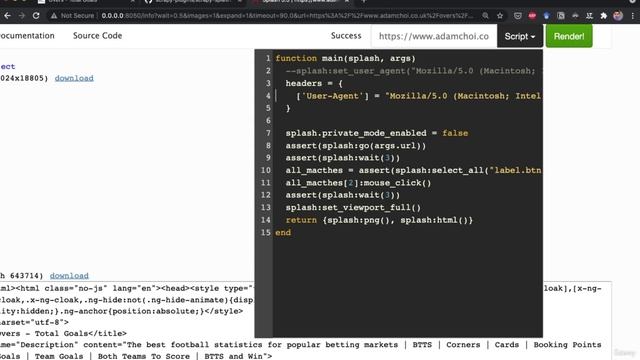This screenshot has width=640, height=360.
Task: Open the Script dropdown
Action: (520, 36)
